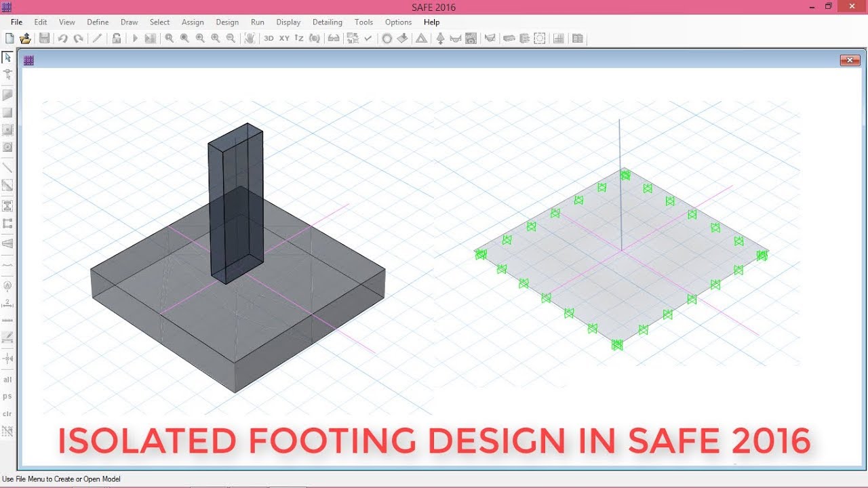Click the Zoom In magnifier icon
Viewport: 868px width, 488px height.
(x=216, y=39)
